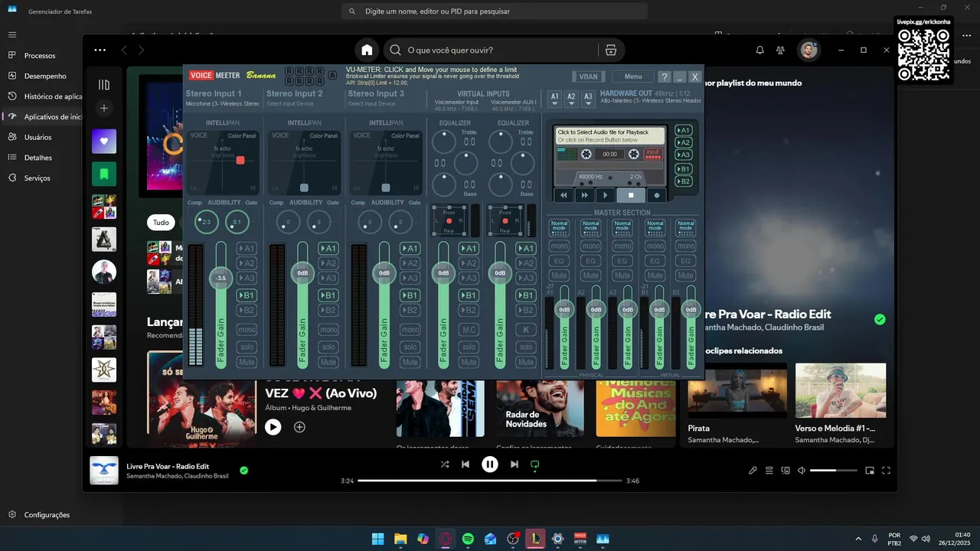Toggle A1 routing on Stereo Input 1
The width and height of the screenshot is (980, 551).
click(247, 248)
